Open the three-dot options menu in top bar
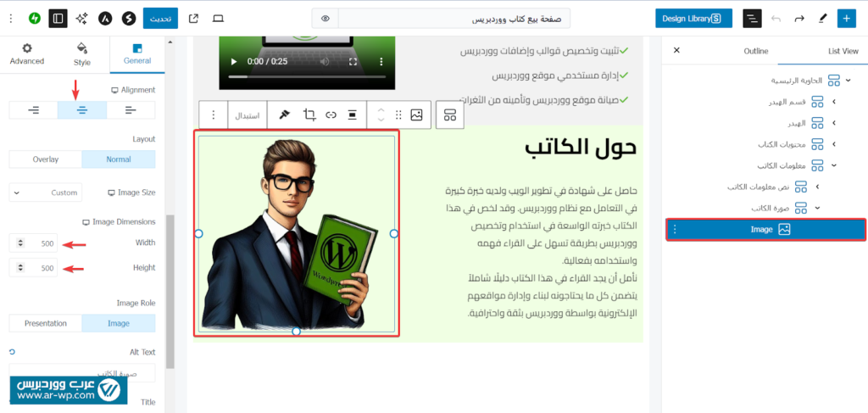Screen dimensions: 868x413 [x=11, y=19]
